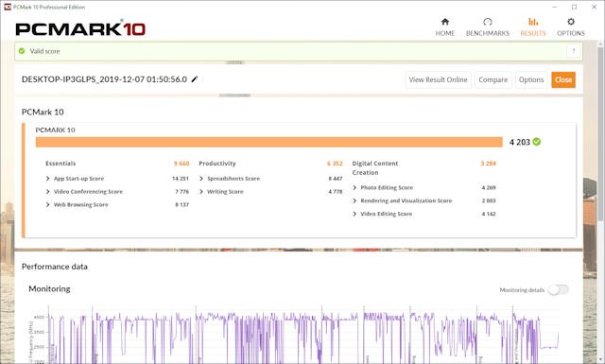Click the View Result Online button
This screenshot has width=605, height=364.
point(438,80)
